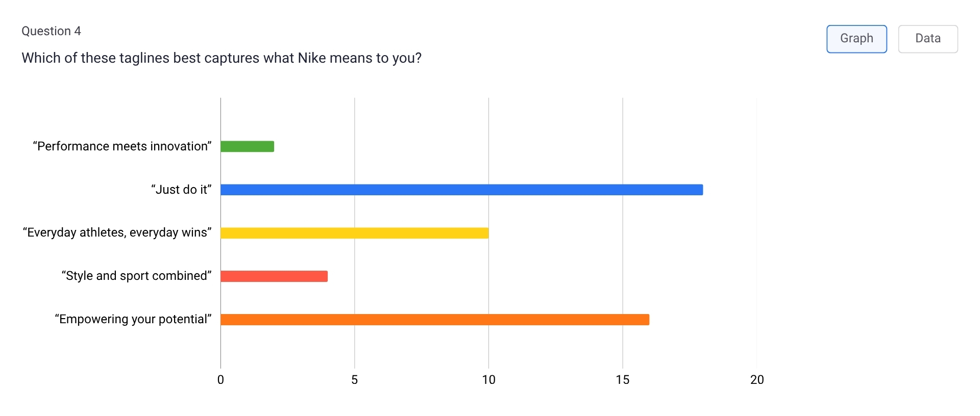Select the red "Style and sport combined" bar

(x=274, y=276)
